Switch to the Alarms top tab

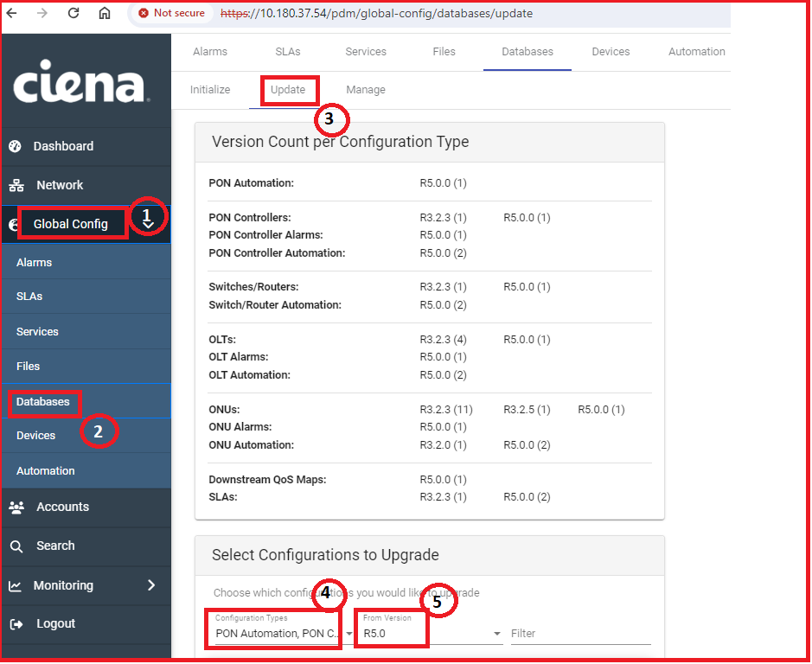pos(210,52)
